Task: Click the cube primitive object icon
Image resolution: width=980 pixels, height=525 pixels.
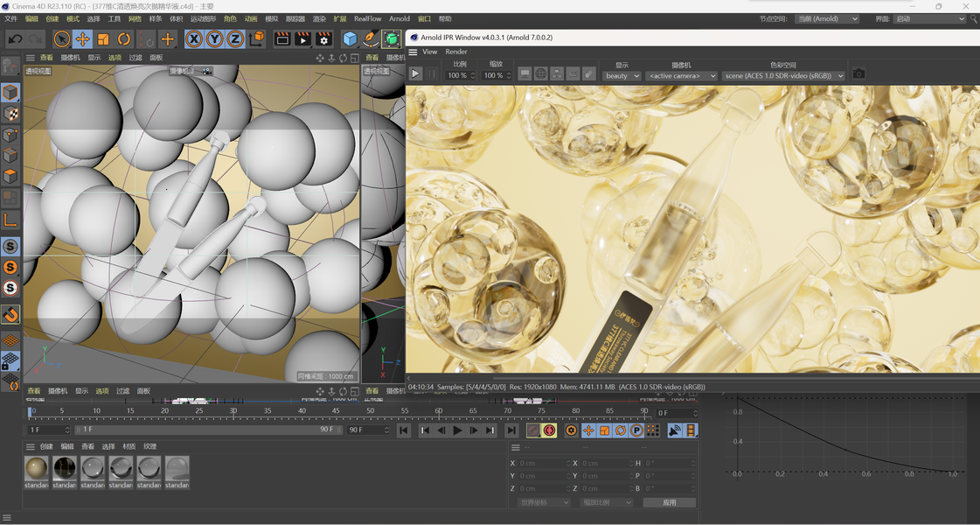Action: click(350, 39)
